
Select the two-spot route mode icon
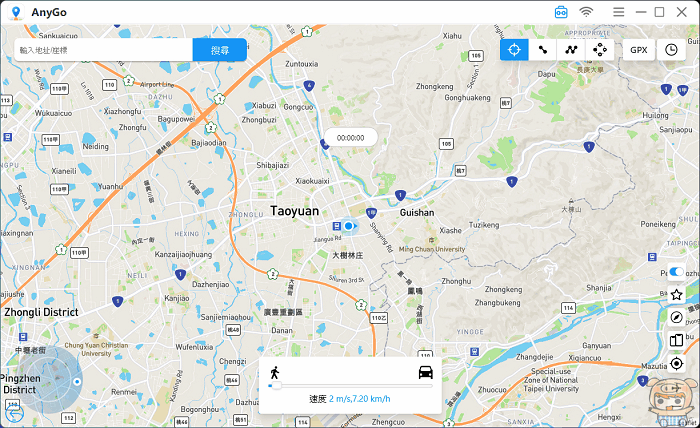click(543, 50)
